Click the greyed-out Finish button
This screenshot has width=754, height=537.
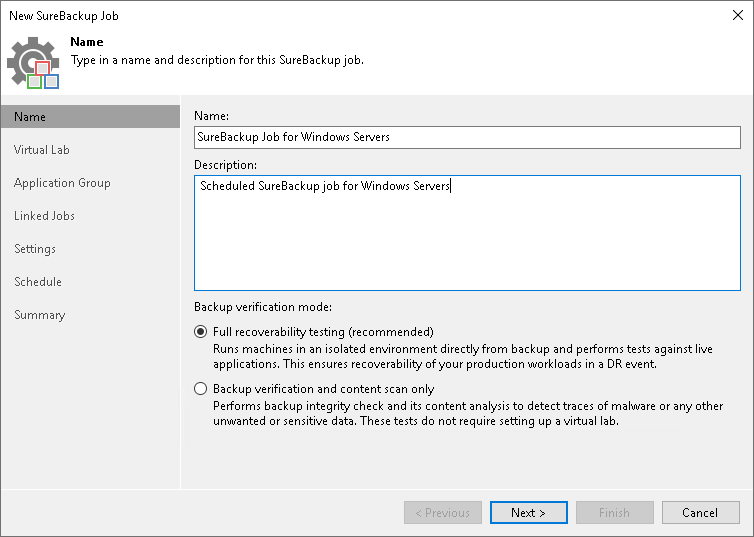tap(615, 512)
